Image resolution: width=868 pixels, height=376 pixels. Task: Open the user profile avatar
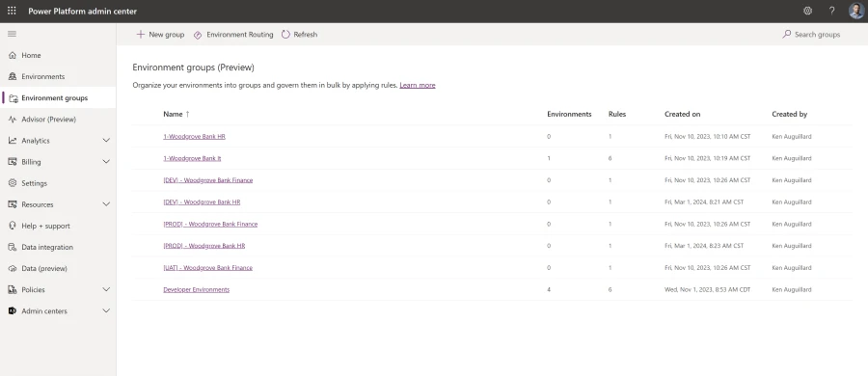click(855, 11)
